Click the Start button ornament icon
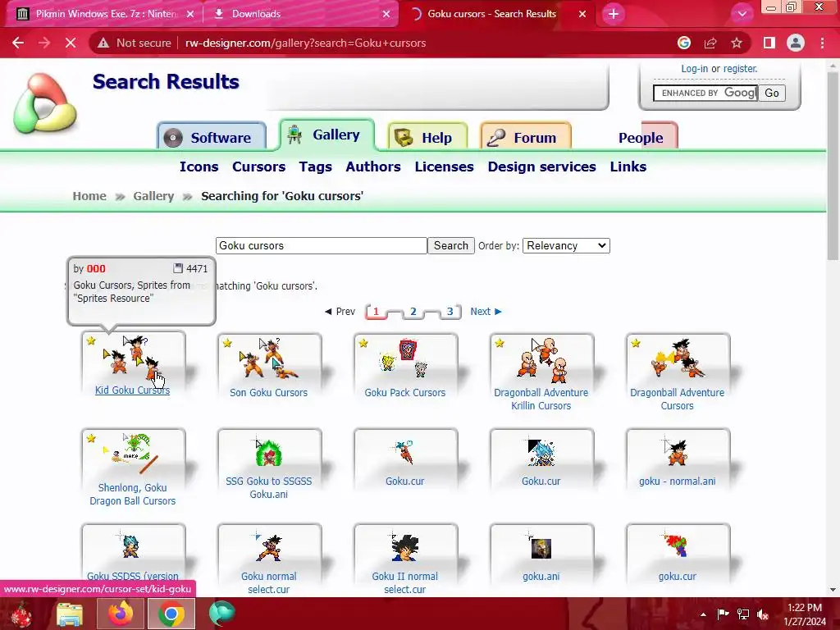 pos(21,614)
